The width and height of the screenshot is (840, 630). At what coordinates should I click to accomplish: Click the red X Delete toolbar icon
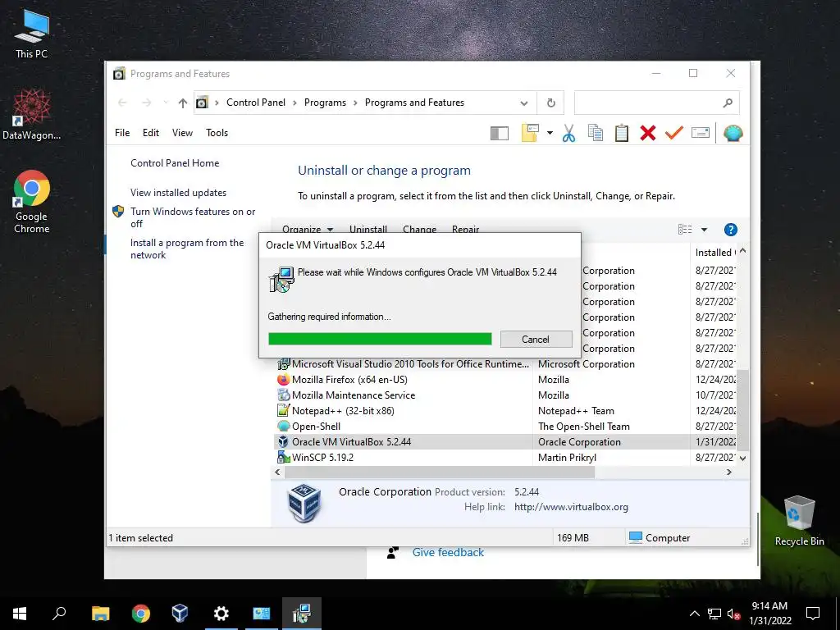coord(648,133)
